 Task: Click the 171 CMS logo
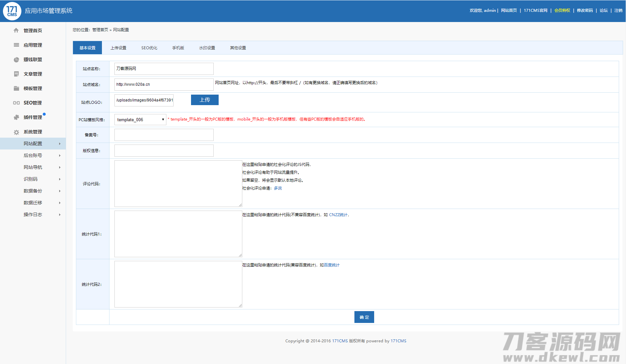pyautogui.click(x=12, y=11)
